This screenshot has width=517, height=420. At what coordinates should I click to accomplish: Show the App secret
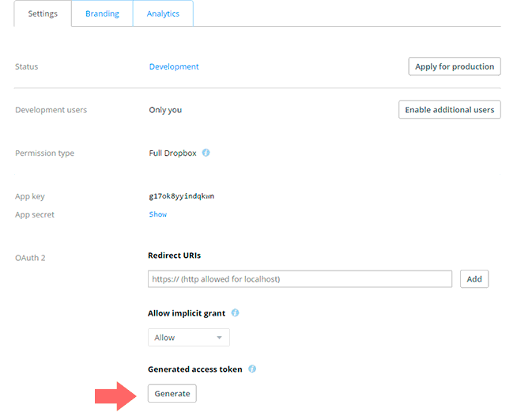click(x=158, y=214)
